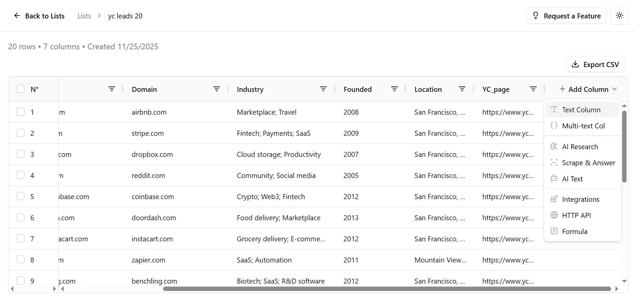
Task: Pick Formula from Add Column dropdown
Action: 574,232
